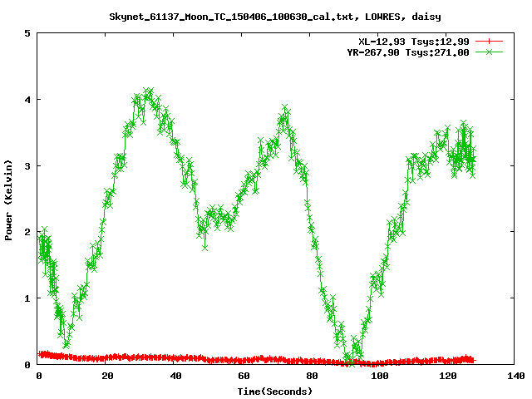Click the "Time(Seconds)" x-axis label
Screen dimensions: 532x399
pos(276,390)
